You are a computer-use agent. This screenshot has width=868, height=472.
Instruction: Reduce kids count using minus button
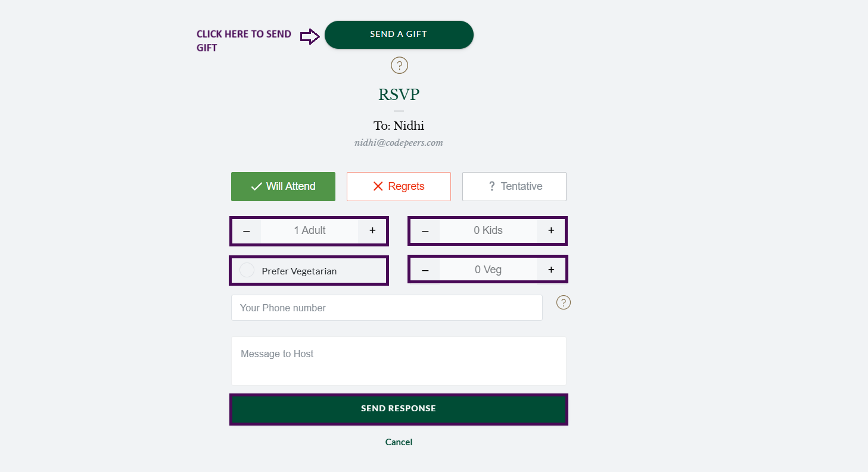[425, 230]
